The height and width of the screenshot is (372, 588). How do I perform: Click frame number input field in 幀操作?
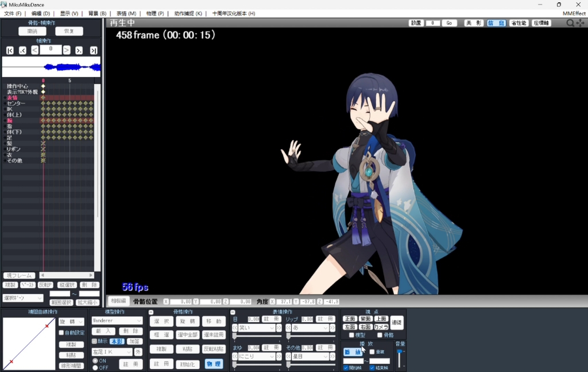51,50
